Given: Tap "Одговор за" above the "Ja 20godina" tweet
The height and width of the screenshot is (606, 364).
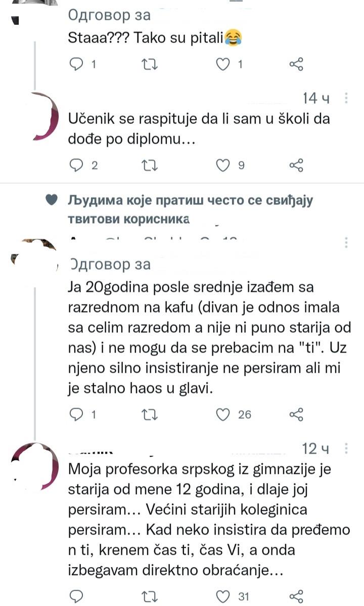Looking at the screenshot, I should tap(109, 264).
